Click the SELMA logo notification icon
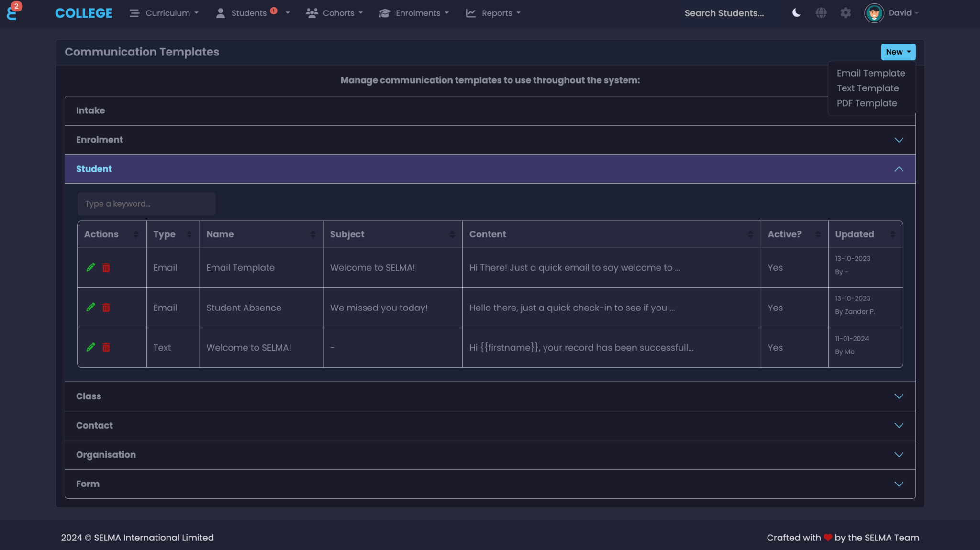The height and width of the screenshot is (550, 980). pos(12,12)
